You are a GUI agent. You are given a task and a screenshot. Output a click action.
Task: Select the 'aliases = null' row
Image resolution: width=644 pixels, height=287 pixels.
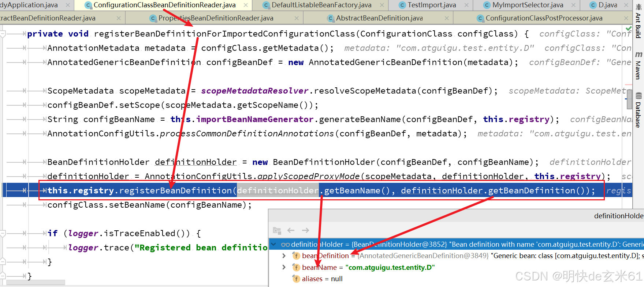coord(456,279)
